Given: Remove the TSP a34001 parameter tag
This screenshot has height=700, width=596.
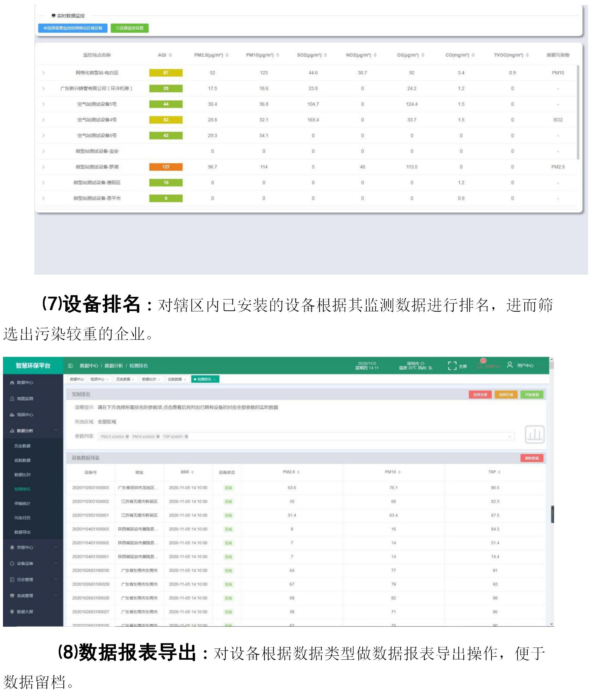Looking at the screenshot, I should (x=186, y=437).
